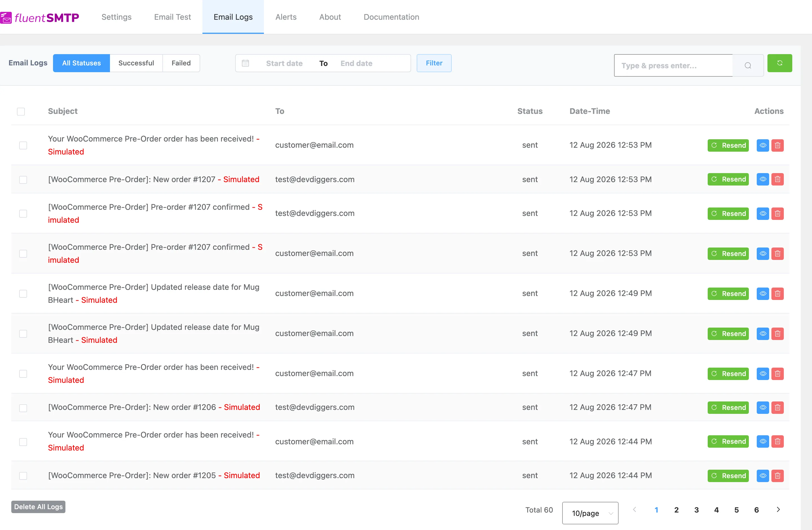Check the New order #1205 row

click(x=23, y=475)
